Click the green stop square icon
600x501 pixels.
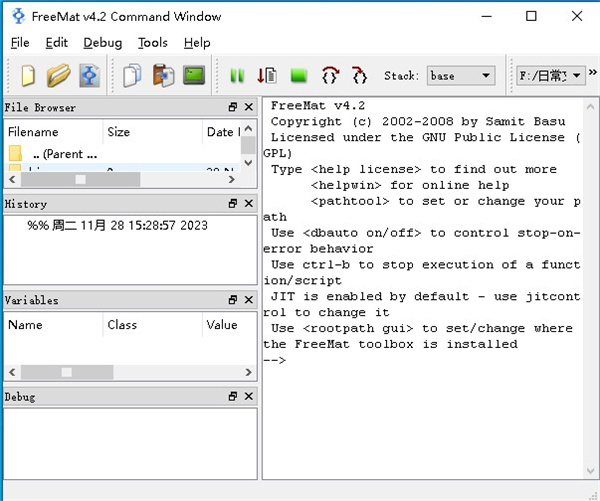click(298, 75)
